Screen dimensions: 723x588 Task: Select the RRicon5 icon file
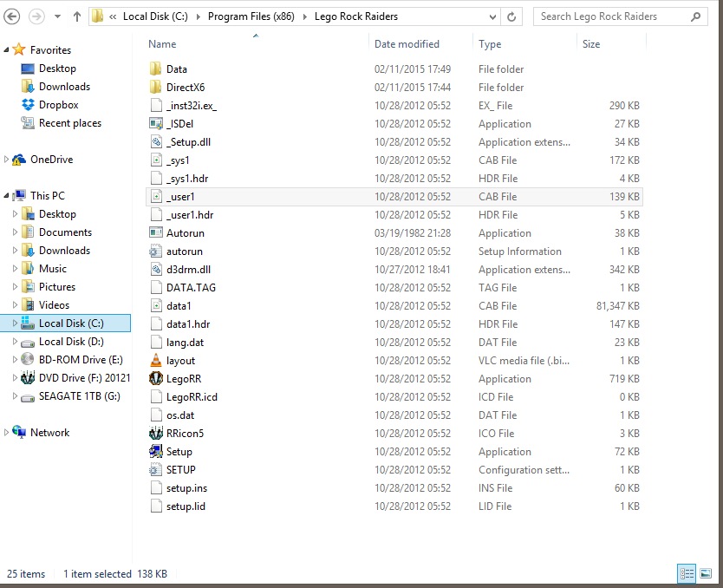(x=156, y=433)
